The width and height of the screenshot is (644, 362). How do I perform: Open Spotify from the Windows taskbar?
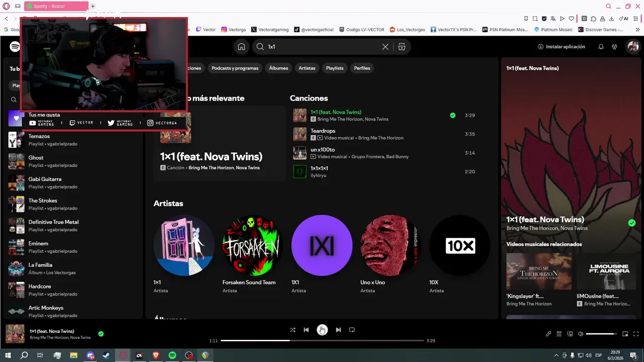pyautogui.click(x=172, y=355)
